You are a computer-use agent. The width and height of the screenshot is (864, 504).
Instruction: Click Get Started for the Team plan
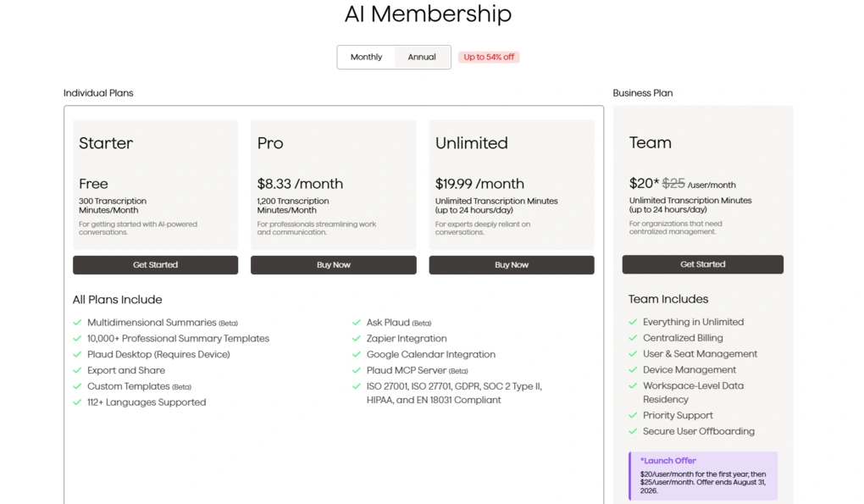click(x=702, y=264)
